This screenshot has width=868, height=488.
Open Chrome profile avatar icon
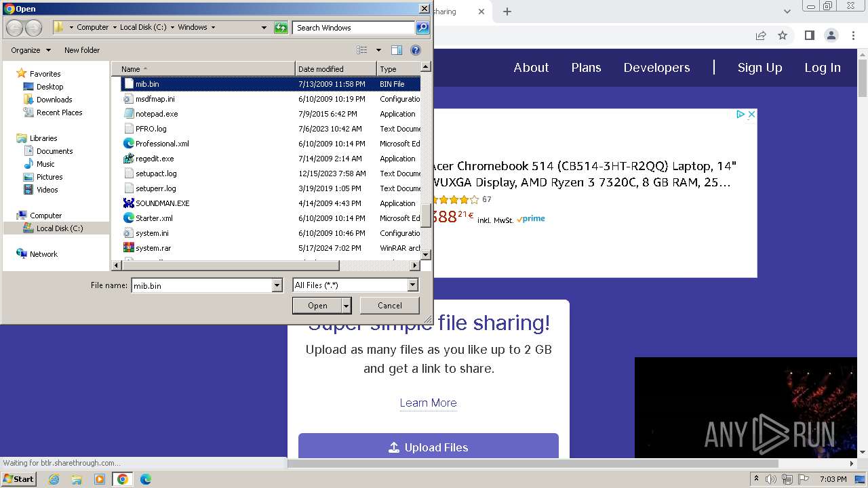pos(831,35)
